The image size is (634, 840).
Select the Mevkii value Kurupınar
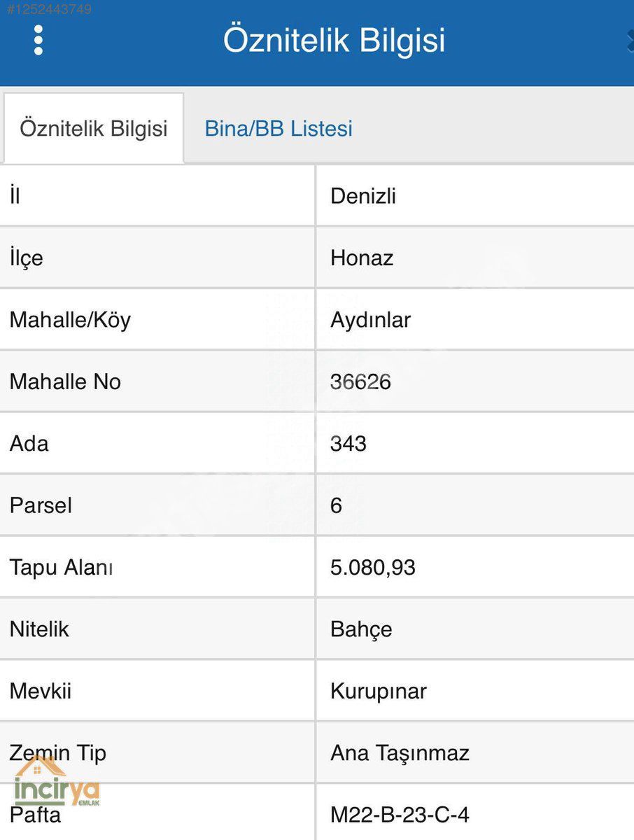[379, 691]
